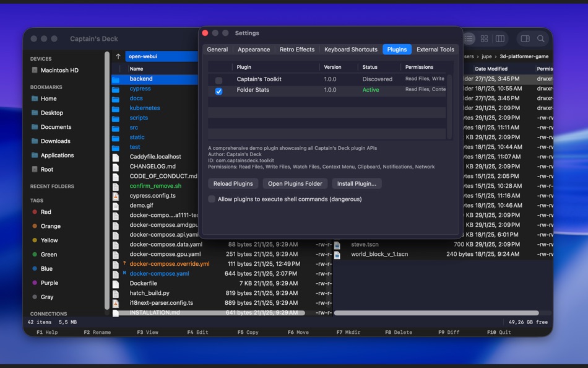Viewport: 588px width, 368px height.
Task: Click F5 Copy in function bar
Action: pyautogui.click(x=248, y=332)
